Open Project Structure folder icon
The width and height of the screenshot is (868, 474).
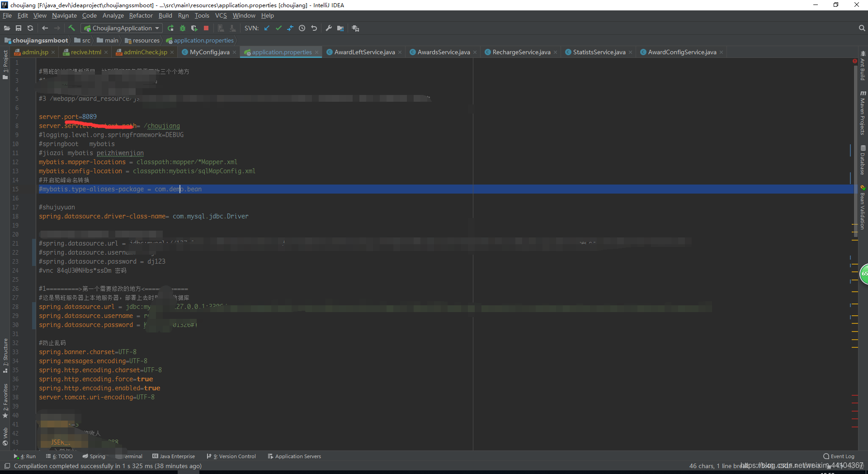click(340, 28)
